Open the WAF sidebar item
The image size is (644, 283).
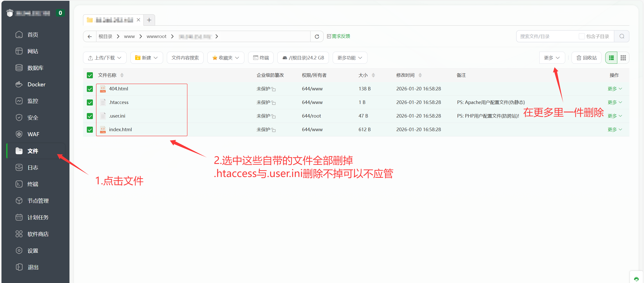click(33, 134)
